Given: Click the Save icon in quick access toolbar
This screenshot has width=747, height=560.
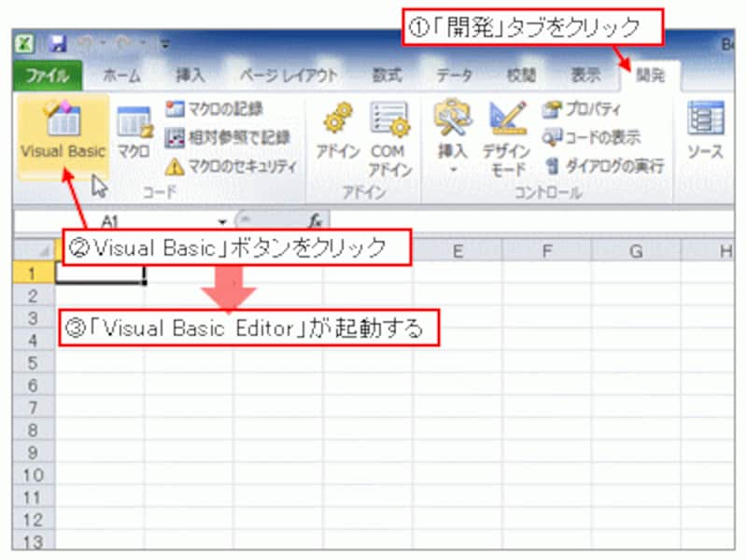Looking at the screenshot, I should pyautogui.click(x=58, y=44).
